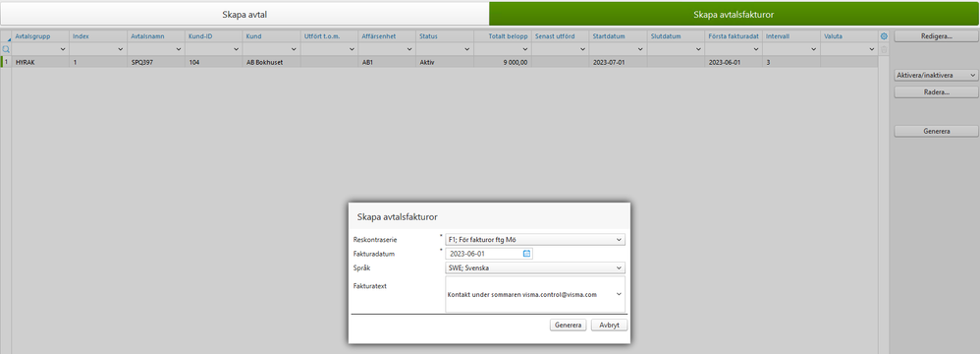Open the Index column filter dropdown
Image resolution: width=980 pixels, height=354 pixels.
coord(121,49)
